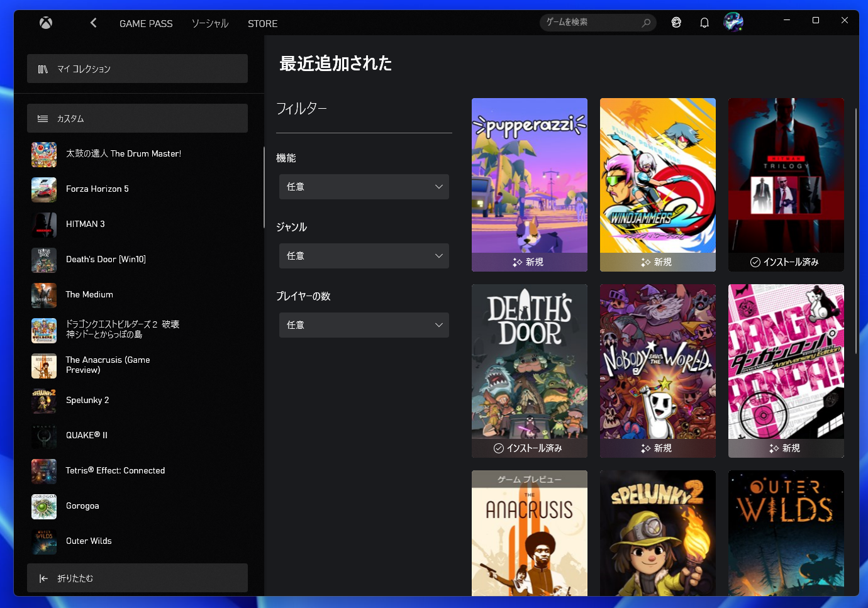The image size is (868, 608).
Task: Click the Death's Door sidebar icon
Action: coord(44,260)
